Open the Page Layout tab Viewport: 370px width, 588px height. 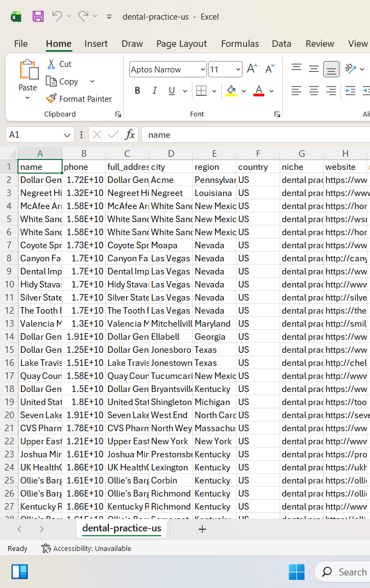[181, 44]
